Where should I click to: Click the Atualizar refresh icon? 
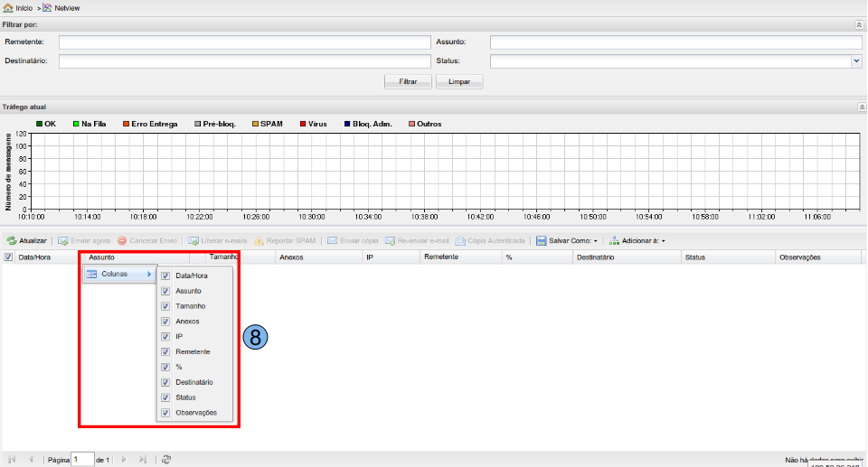click(12, 241)
